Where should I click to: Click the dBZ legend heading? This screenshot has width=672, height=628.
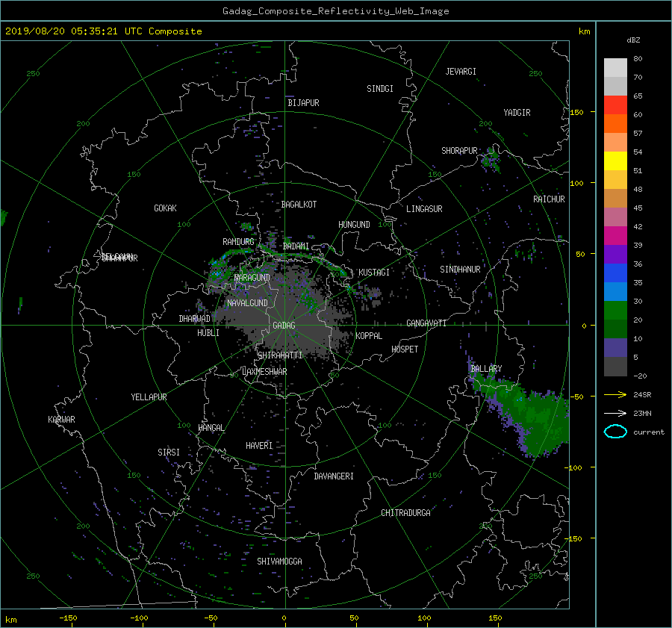click(633, 40)
